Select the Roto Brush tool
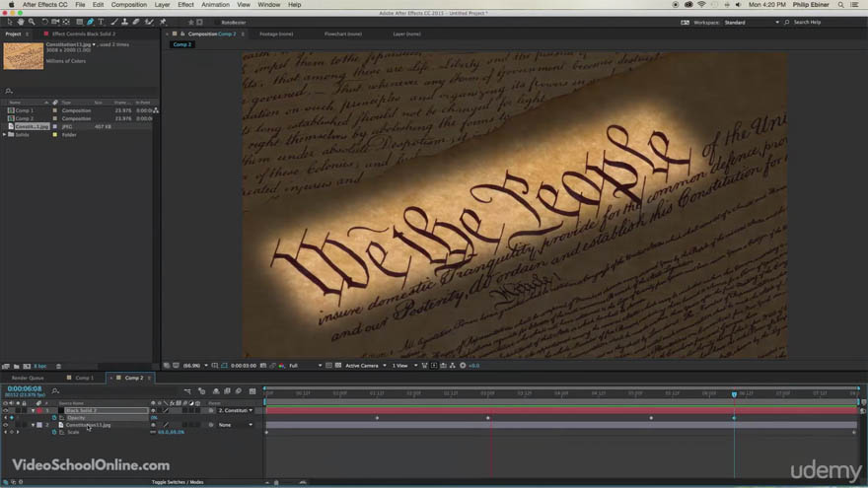The image size is (868, 488). [149, 22]
